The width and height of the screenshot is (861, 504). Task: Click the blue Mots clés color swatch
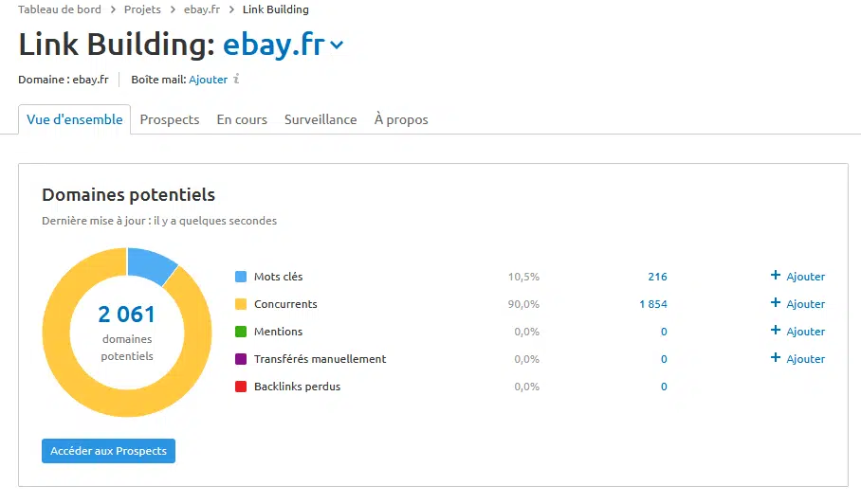[241, 277]
